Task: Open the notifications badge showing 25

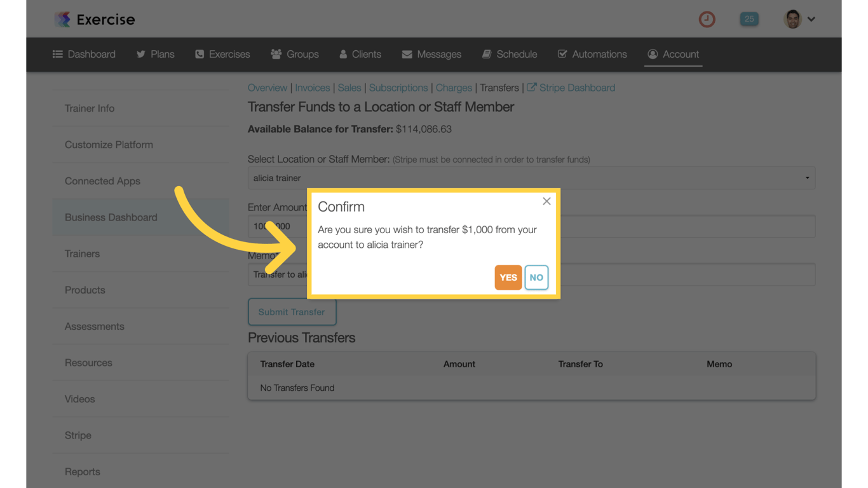Action: click(x=749, y=19)
